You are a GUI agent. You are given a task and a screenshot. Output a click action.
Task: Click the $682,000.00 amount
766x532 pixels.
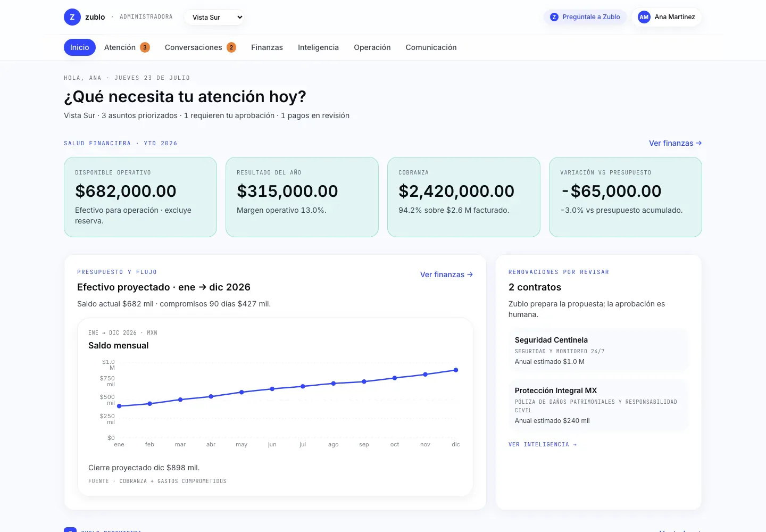click(126, 191)
